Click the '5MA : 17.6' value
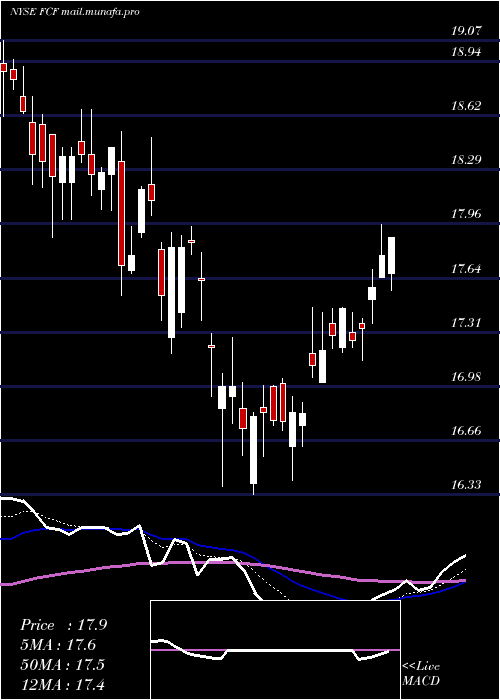This screenshot has height=700, width=500. [x=58, y=645]
